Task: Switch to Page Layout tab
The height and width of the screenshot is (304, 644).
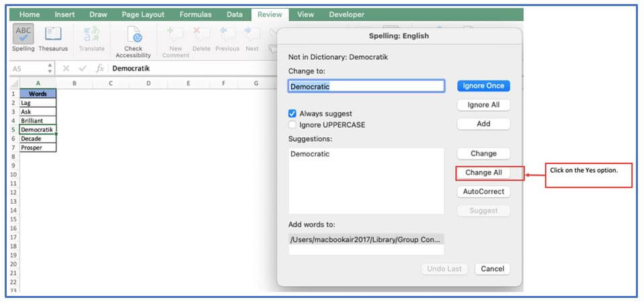Action: pos(143,14)
